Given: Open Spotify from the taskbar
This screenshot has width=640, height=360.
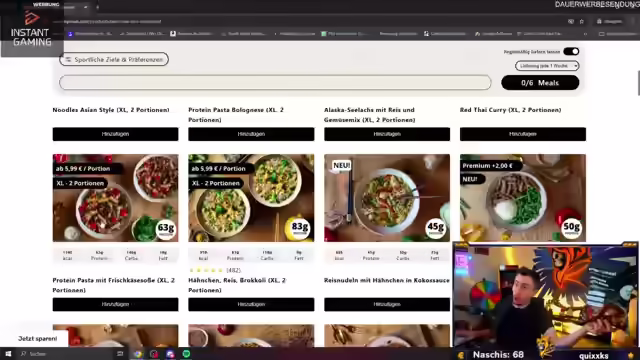Looking at the screenshot, I should point(186,354).
